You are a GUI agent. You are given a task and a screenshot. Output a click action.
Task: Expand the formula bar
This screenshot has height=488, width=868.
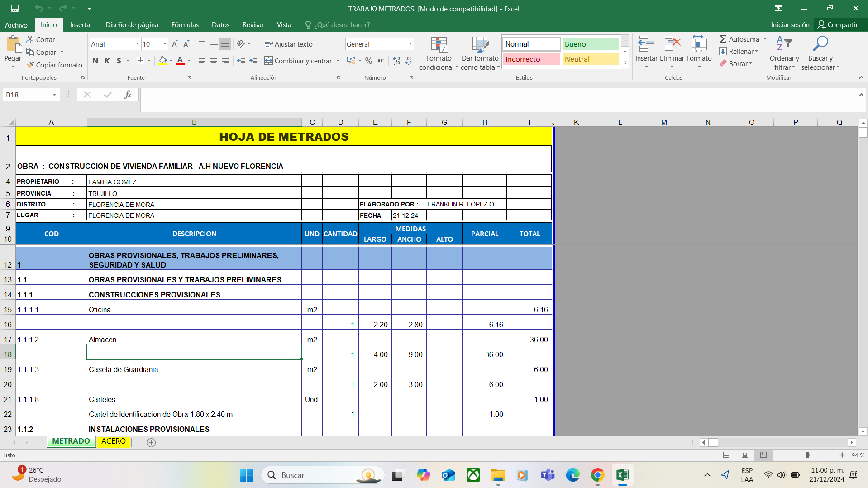[x=861, y=94]
